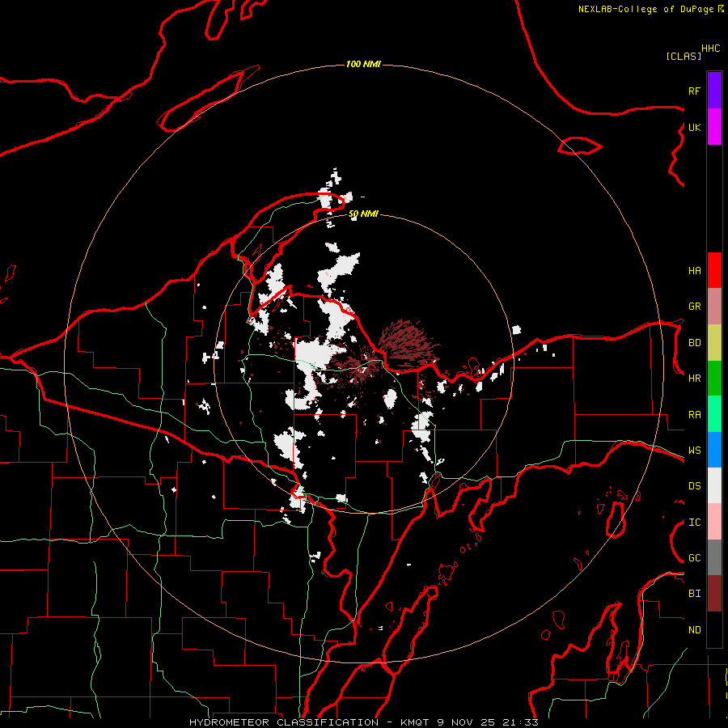
Task: Click the DS legend label
Action: (x=694, y=486)
